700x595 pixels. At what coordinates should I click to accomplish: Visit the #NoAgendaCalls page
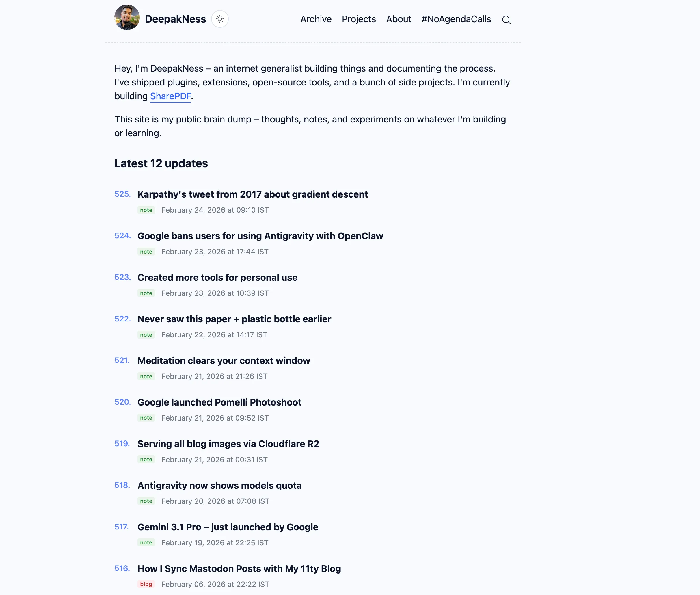coord(456,19)
